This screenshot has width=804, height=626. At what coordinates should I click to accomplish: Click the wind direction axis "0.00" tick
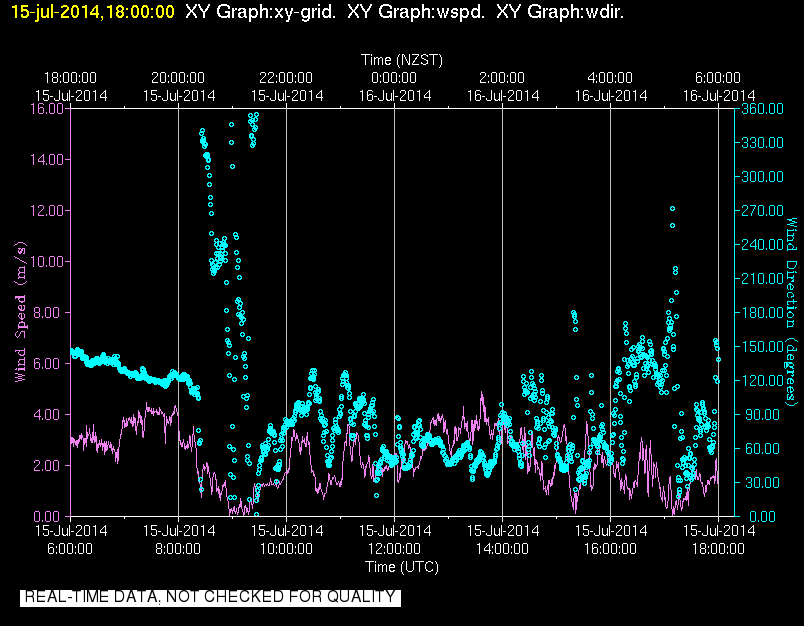tap(762, 516)
